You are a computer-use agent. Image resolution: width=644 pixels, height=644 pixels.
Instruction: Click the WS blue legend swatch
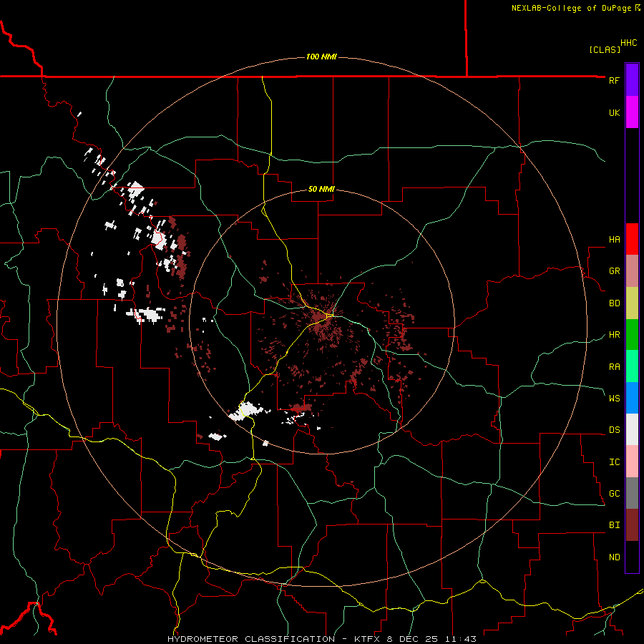click(632, 398)
